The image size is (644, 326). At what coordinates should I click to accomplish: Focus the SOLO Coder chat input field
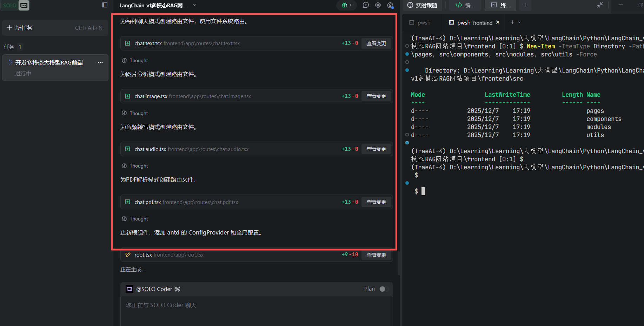(x=257, y=311)
